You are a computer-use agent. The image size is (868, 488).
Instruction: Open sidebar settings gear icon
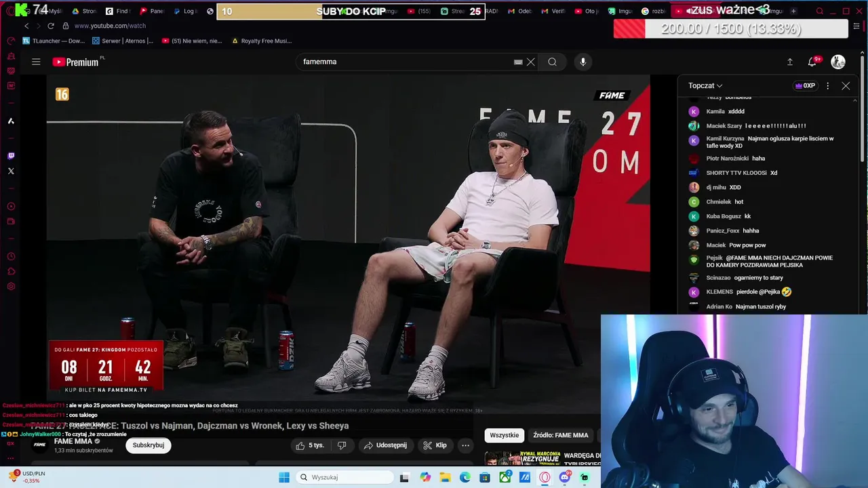pos(11,286)
